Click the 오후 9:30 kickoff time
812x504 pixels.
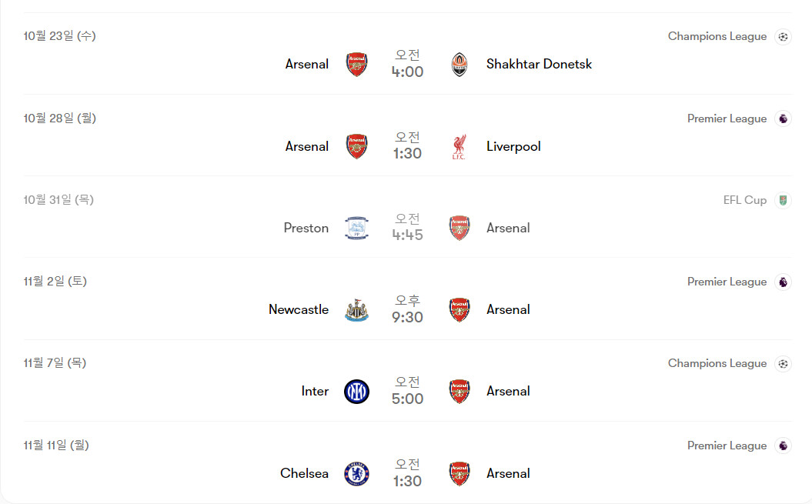click(x=407, y=309)
